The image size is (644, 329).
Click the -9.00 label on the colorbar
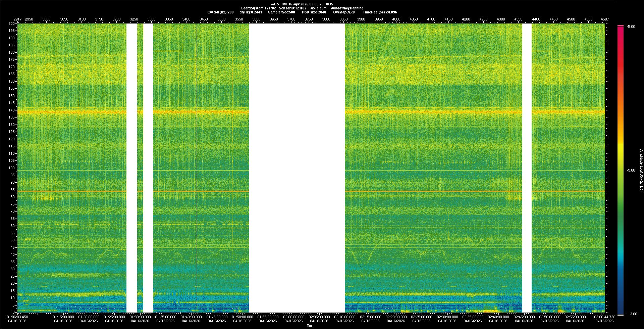[x=631, y=170]
